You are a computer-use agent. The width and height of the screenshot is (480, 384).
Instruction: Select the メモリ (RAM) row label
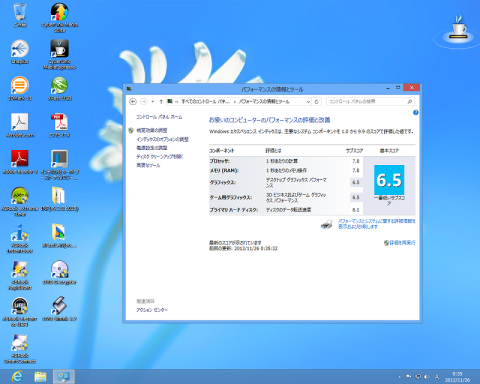pos(224,171)
